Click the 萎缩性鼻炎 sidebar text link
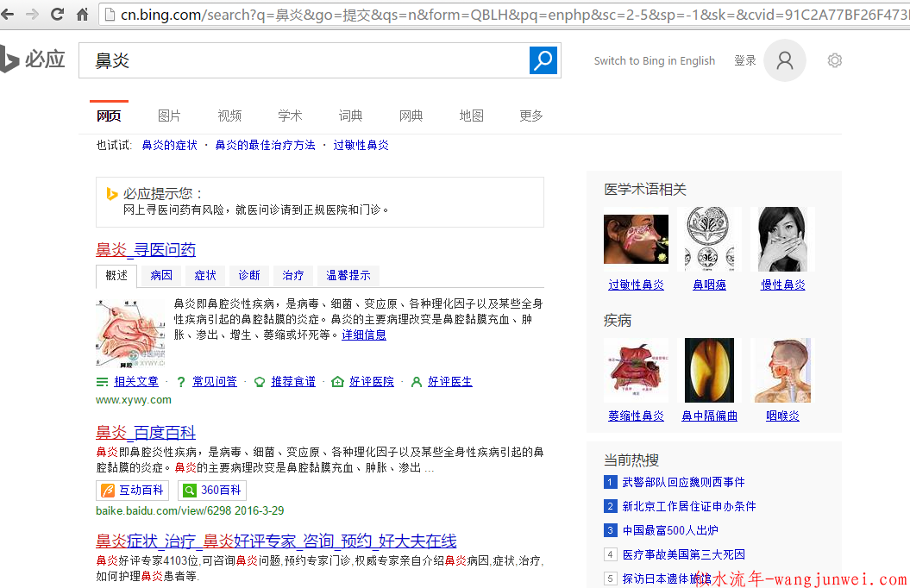The width and height of the screenshot is (910, 588). [x=636, y=416]
